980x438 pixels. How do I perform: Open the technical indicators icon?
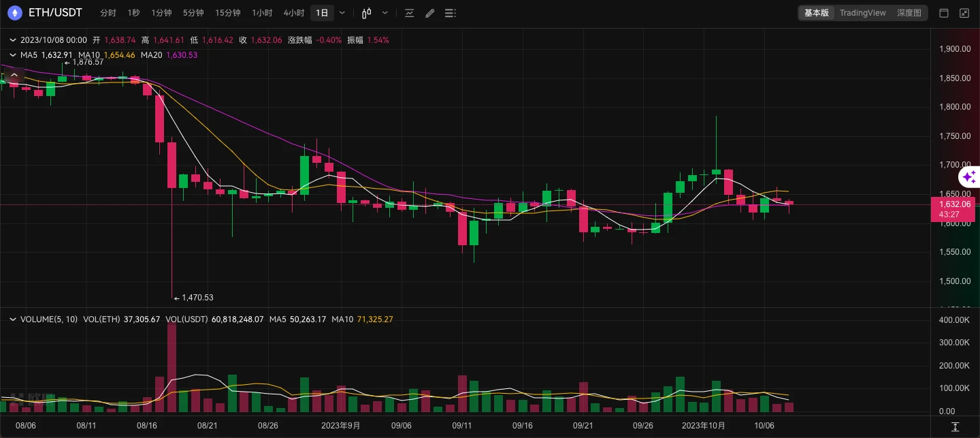tap(409, 13)
